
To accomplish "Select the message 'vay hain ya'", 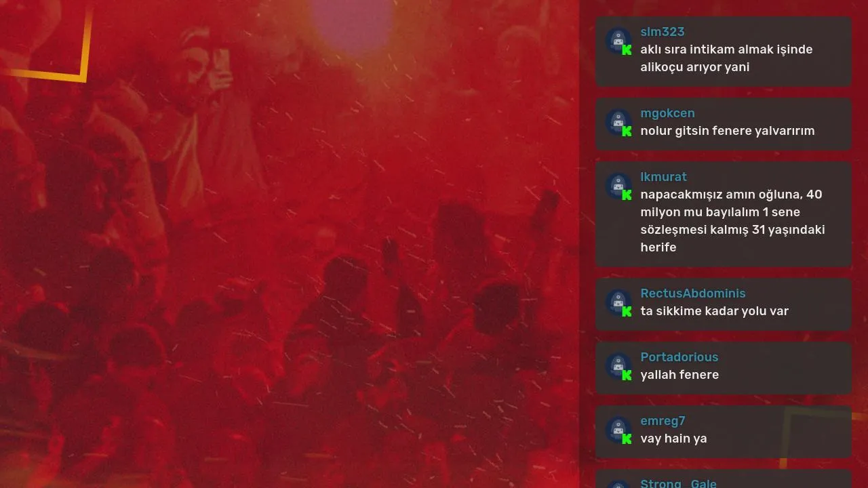I will [673, 439].
